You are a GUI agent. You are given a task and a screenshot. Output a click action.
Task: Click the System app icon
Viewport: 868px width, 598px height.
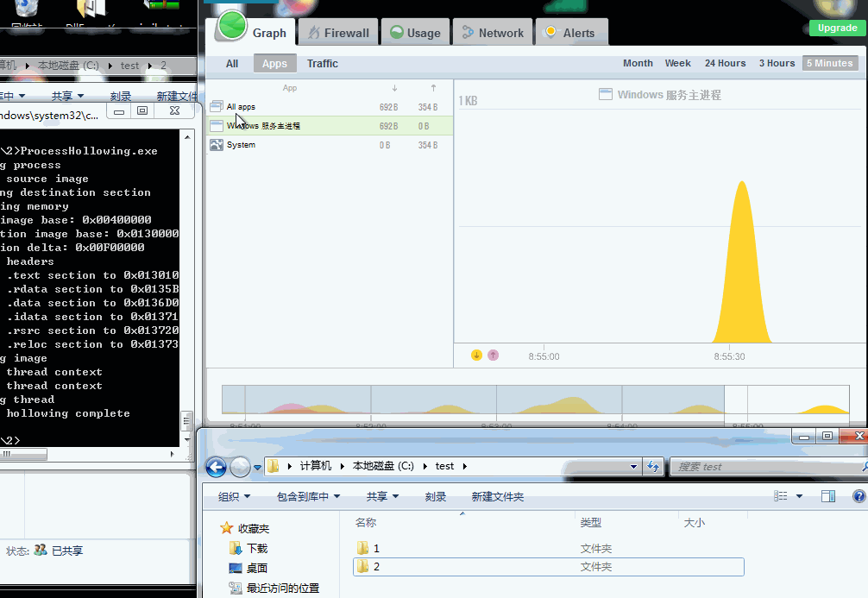pyautogui.click(x=217, y=145)
